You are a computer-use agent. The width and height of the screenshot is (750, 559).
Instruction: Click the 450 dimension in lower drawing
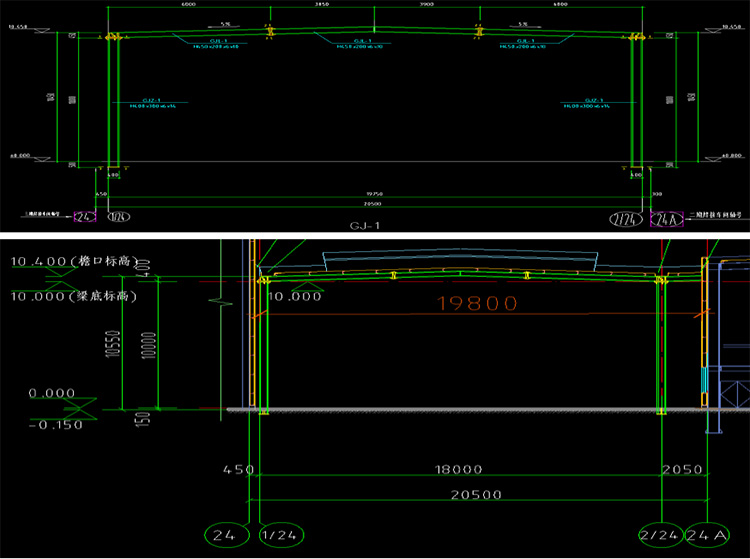238,469
